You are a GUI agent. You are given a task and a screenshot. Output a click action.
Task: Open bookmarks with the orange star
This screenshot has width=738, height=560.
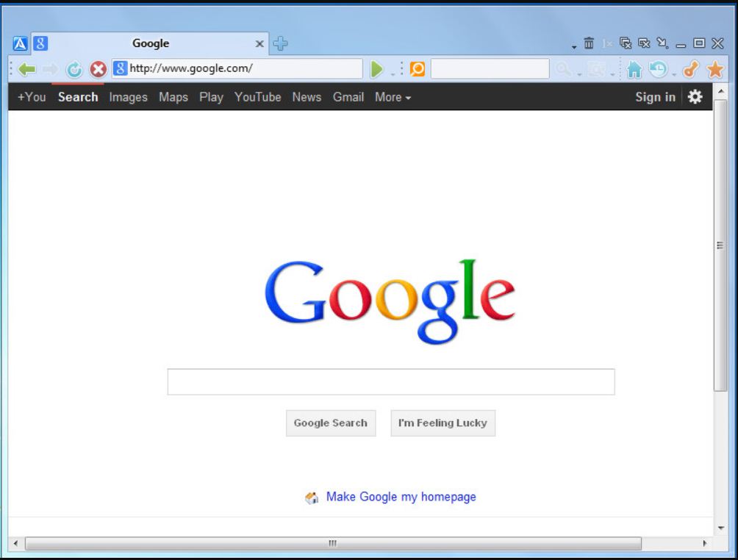click(715, 70)
